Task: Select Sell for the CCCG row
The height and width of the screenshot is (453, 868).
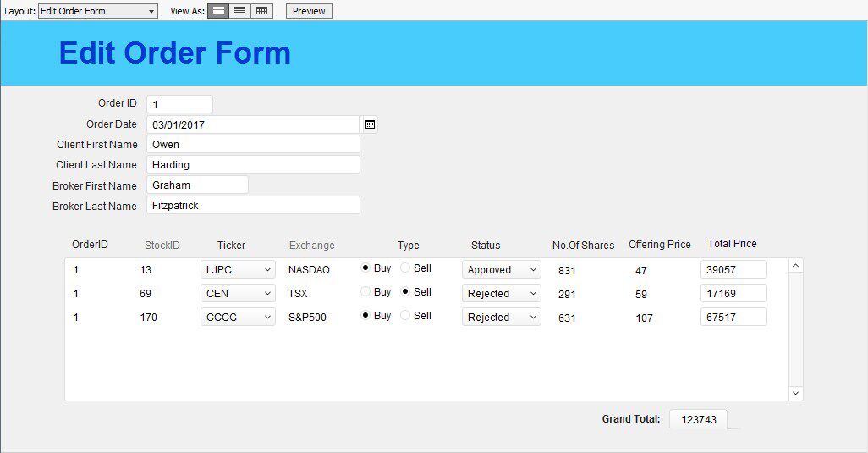Action: [x=406, y=316]
